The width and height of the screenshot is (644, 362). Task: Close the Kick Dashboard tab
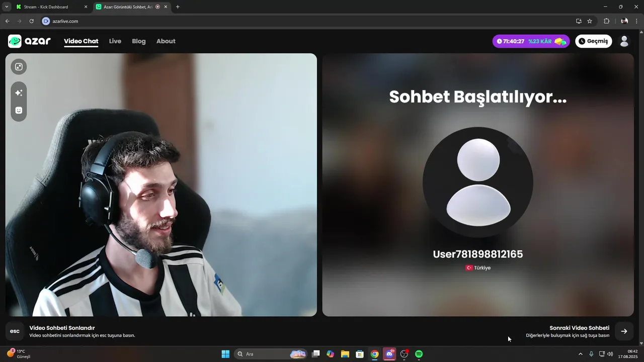[86, 7]
